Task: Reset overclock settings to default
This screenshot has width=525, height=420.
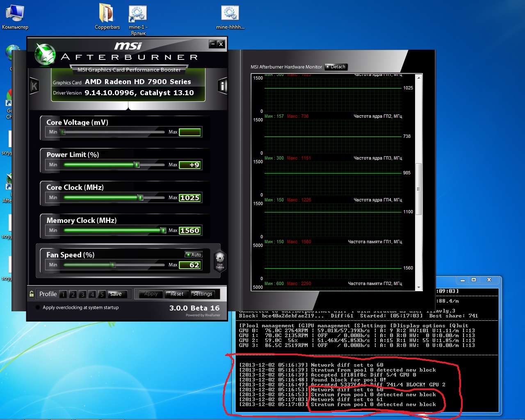Action: click(x=177, y=294)
